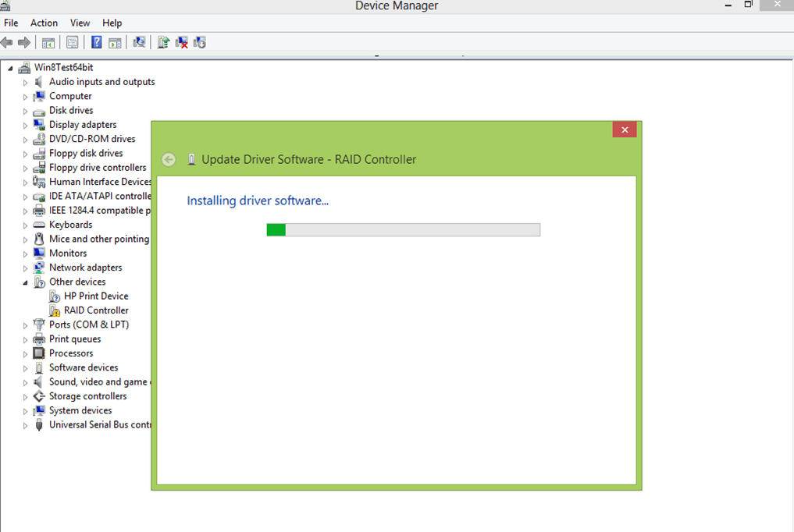
Task: Click the Update Driver Software toolbar icon
Action: pos(162,42)
